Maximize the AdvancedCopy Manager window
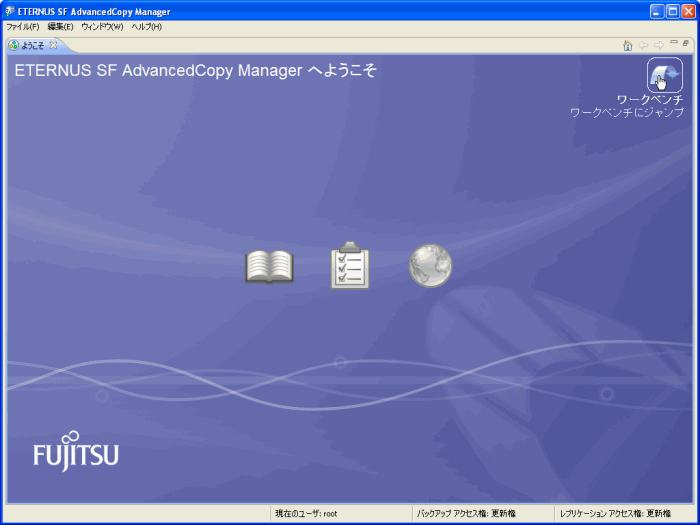The width and height of the screenshot is (700, 525). click(x=673, y=11)
